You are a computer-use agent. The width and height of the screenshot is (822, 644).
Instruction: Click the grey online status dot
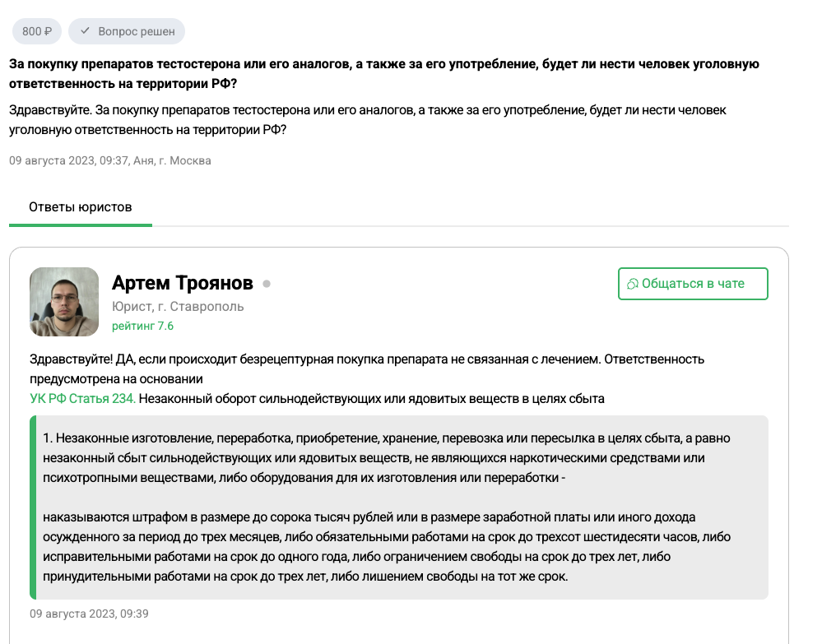coord(267,284)
